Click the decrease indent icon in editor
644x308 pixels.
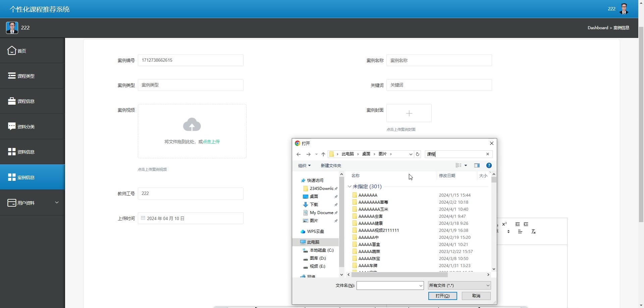pos(518,224)
